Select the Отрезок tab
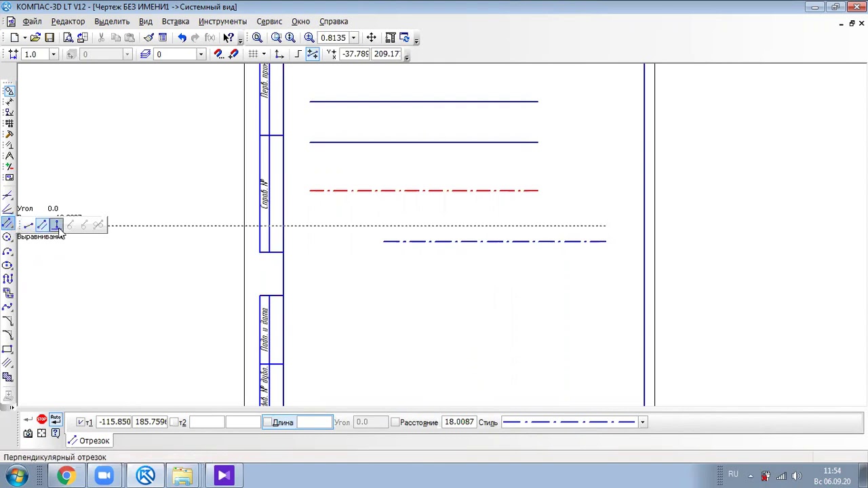 (88, 441)
